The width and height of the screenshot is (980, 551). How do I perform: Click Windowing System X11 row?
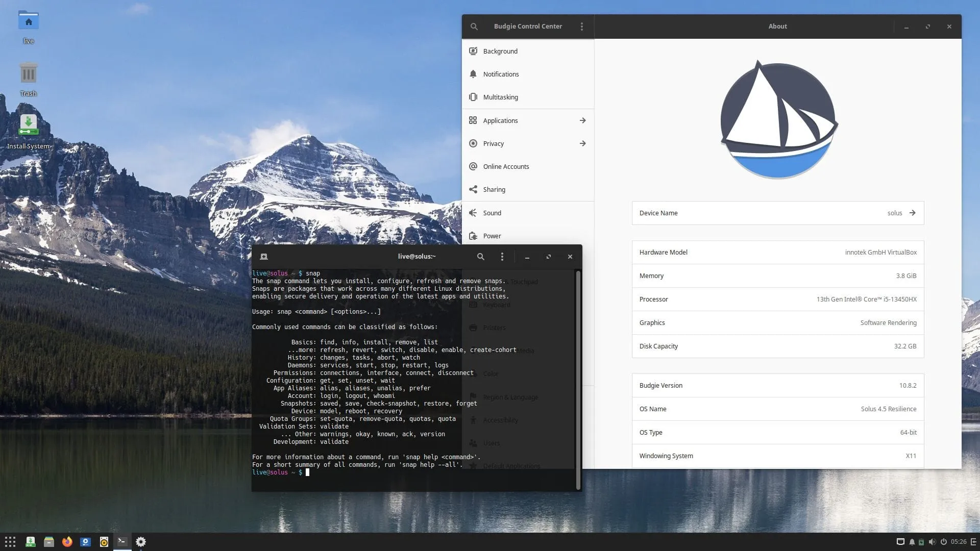pos(778,456)
